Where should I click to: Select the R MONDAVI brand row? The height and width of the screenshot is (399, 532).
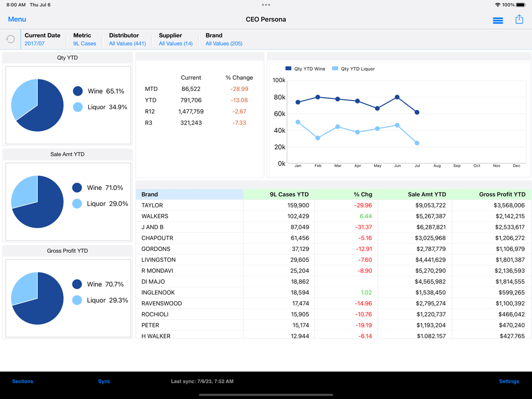[x=334, y=271]
